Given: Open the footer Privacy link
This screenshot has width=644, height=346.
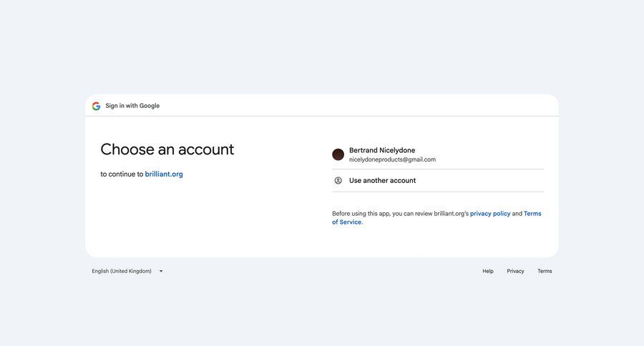Looking at the screenshot, I should point(515,272).
